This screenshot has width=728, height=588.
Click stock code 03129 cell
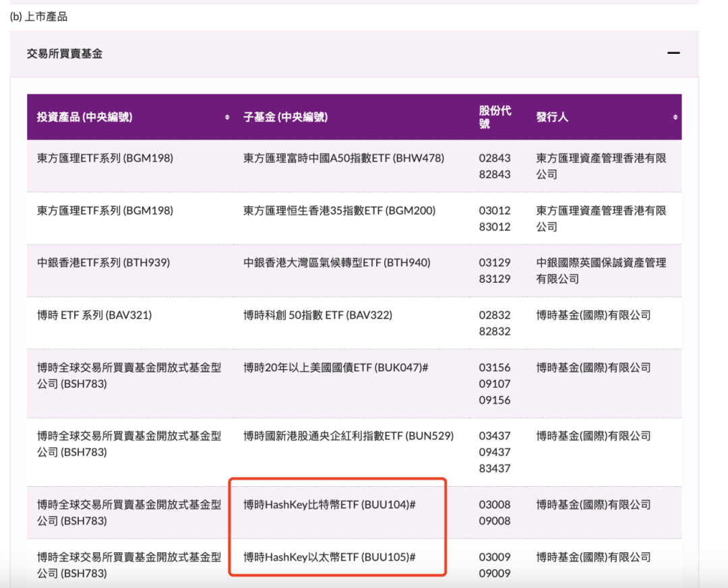tap(495, 263)
